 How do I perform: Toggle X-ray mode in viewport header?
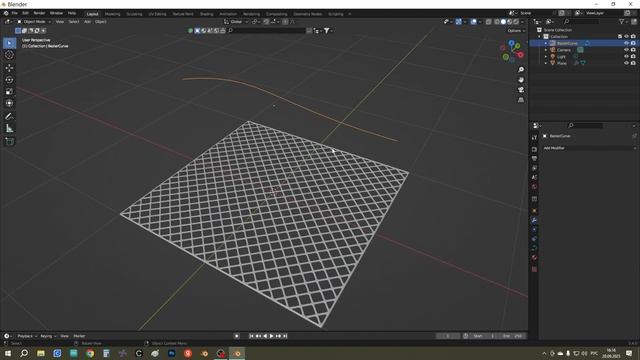488,22
